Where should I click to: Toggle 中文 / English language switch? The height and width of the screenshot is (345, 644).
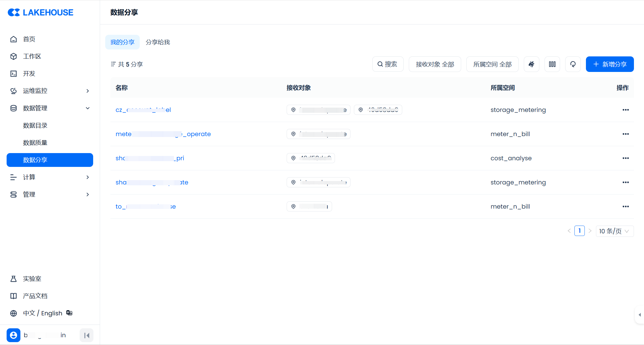click(x=42, y=313)
